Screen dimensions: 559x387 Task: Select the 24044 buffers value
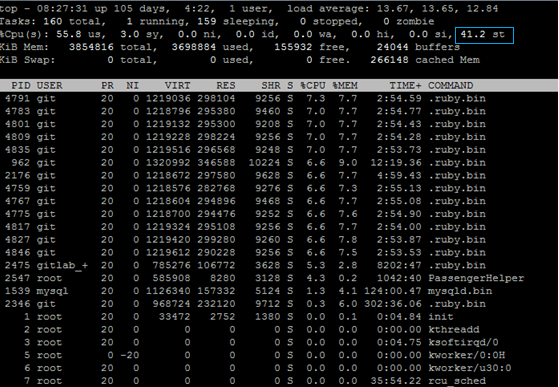[x=393, y=47]
